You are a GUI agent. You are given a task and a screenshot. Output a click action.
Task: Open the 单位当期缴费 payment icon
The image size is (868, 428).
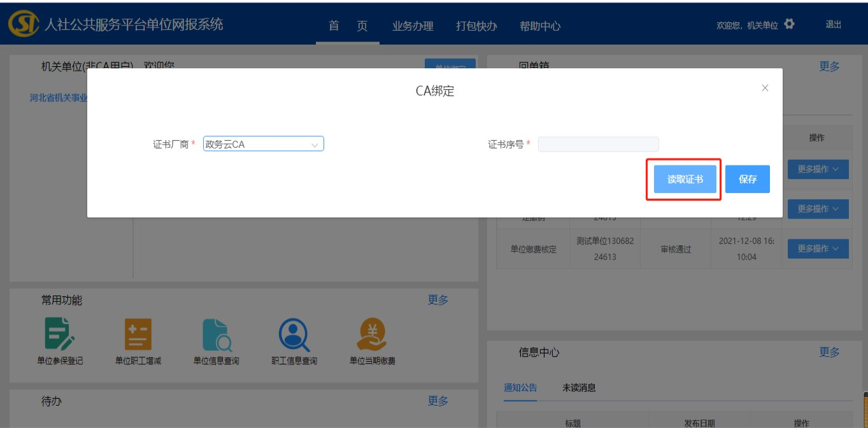coord(372,335)
